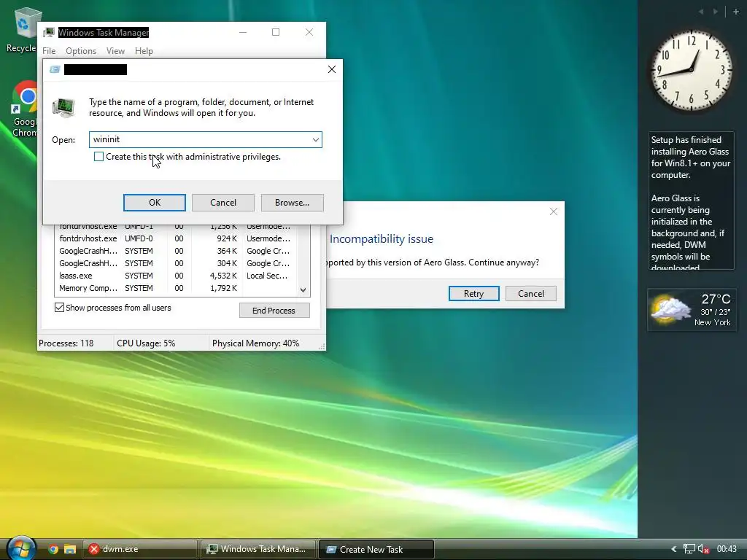Image resolution: width=747 pixels, height=560 pixels.
Task: Select the lsass.exe process row
Action: pos(175,276)
